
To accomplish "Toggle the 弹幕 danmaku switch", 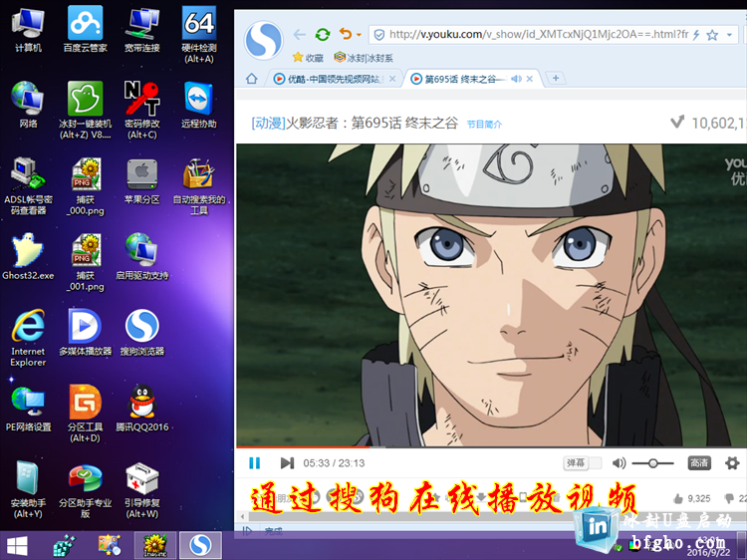I will tap(583, 462).
